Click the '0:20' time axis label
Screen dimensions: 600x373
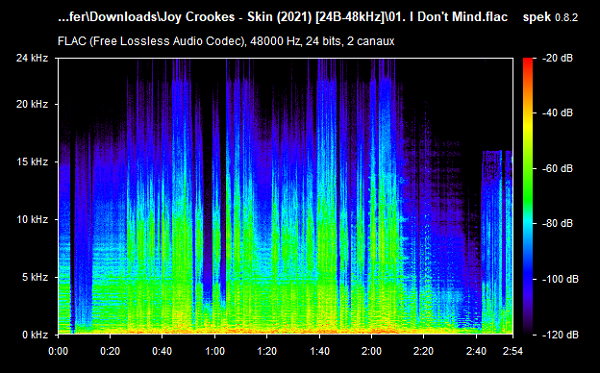click(x=110, y=351)
